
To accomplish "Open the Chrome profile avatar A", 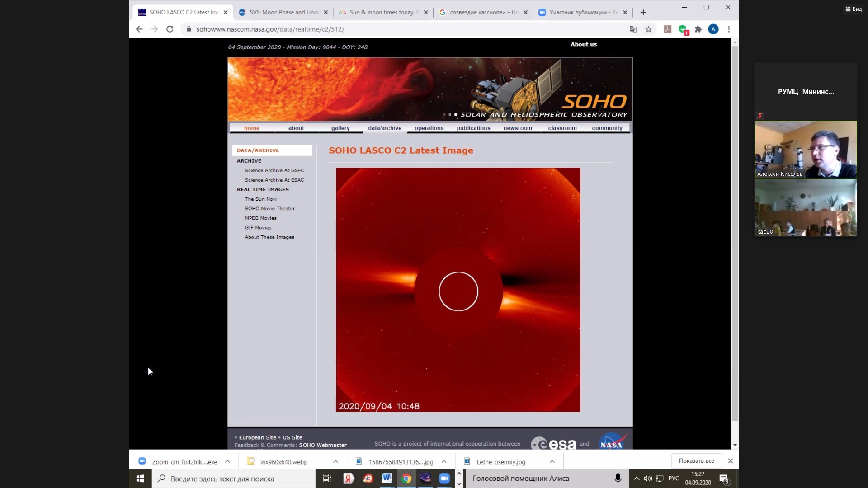I will click(713, 29).
